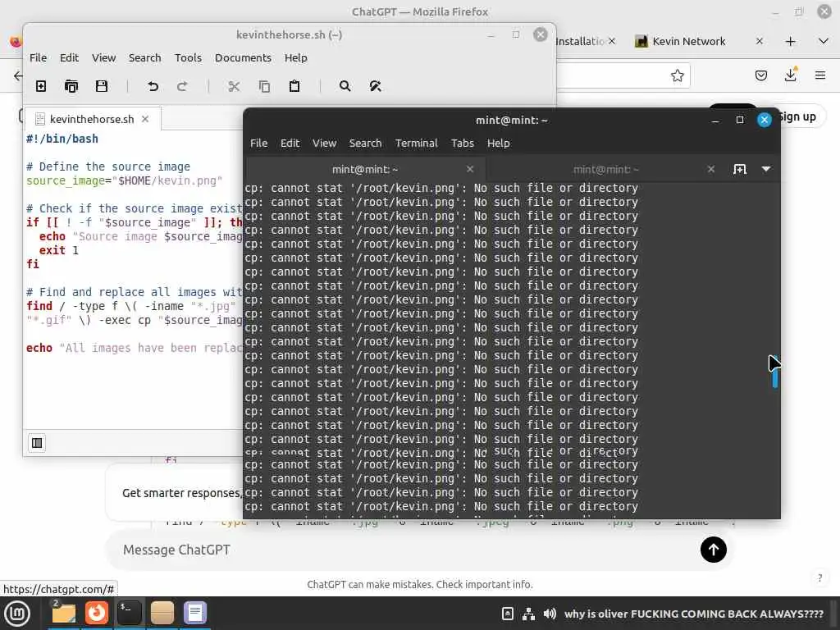The image size is (840, 630).
Task: Close the kevinthehorse.sh document tab
Action: [x=145, y=119]
